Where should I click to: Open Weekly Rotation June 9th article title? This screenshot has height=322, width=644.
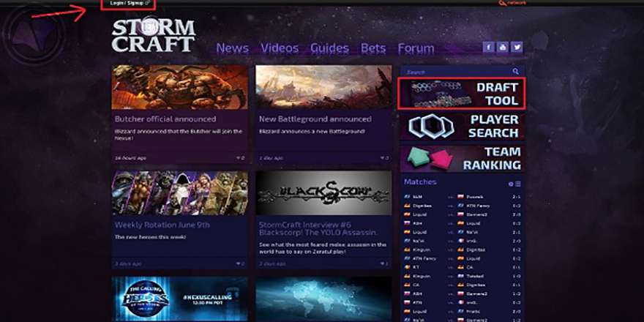(x=162, y=225)
